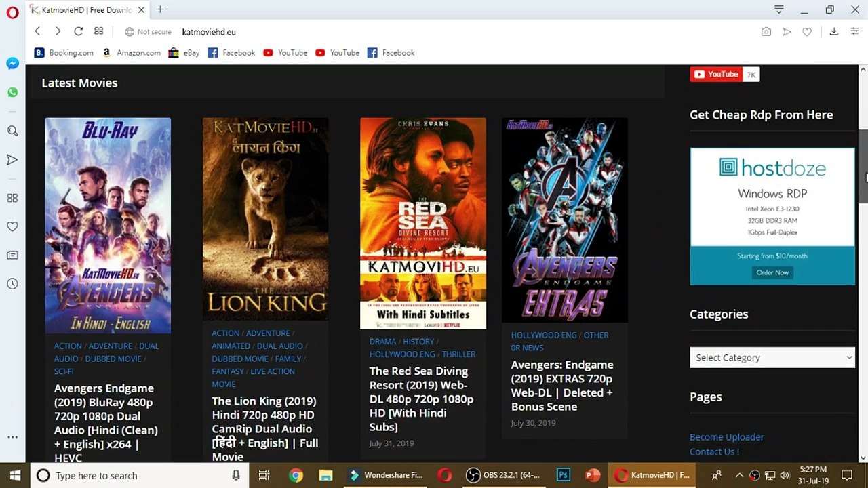
Task: Open Speed Dial from the sidebar
Action: click(12, 198)
